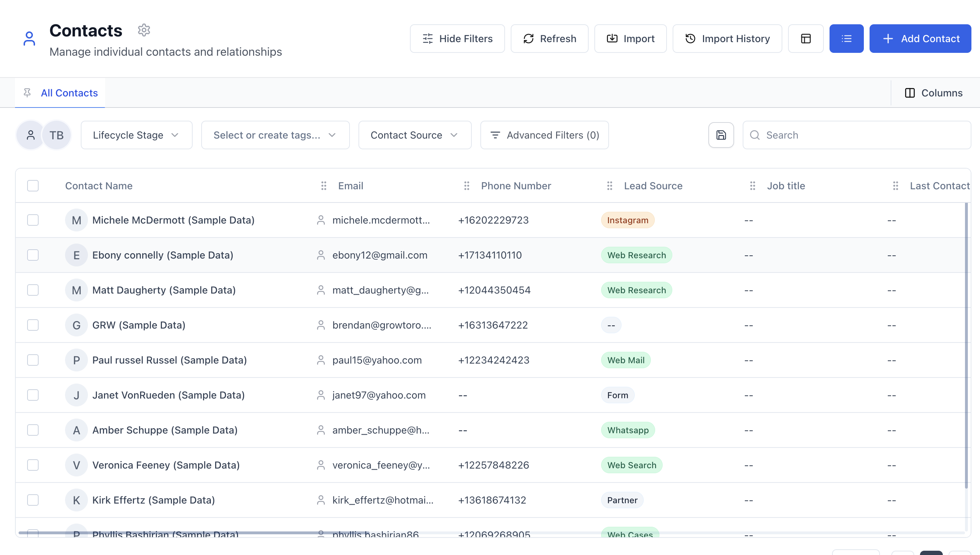
Task: Click Lead Source column drag handle
Action: pyautogui.click(x=610, y=186)
